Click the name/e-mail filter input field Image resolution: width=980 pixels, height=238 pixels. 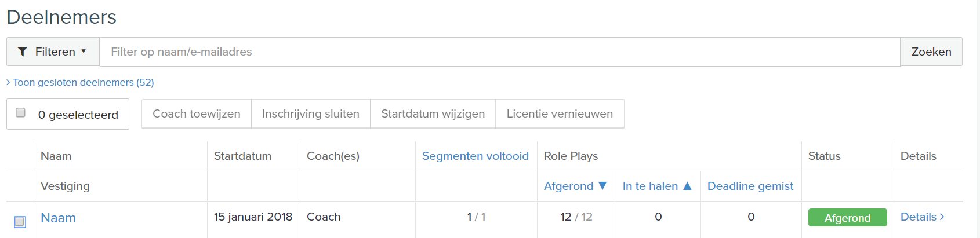click(x=499, y=52)
